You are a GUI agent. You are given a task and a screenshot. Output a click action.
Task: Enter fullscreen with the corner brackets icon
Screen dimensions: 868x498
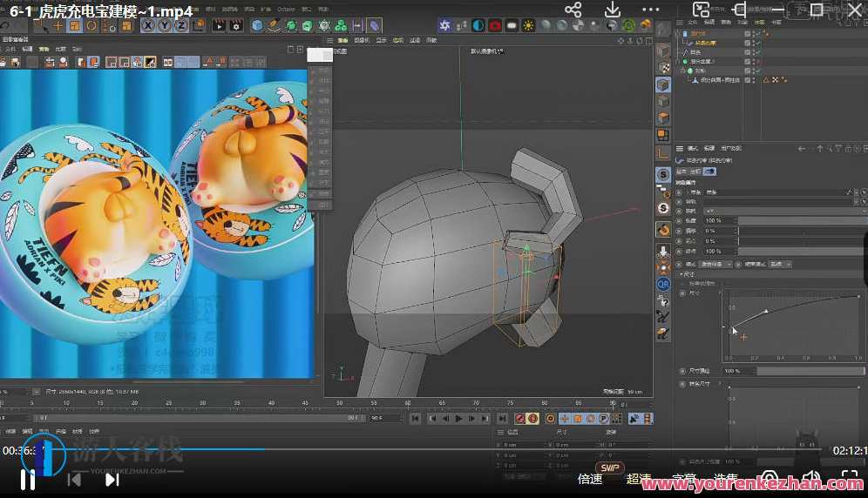pyautogui.click(x=850, y=479)
